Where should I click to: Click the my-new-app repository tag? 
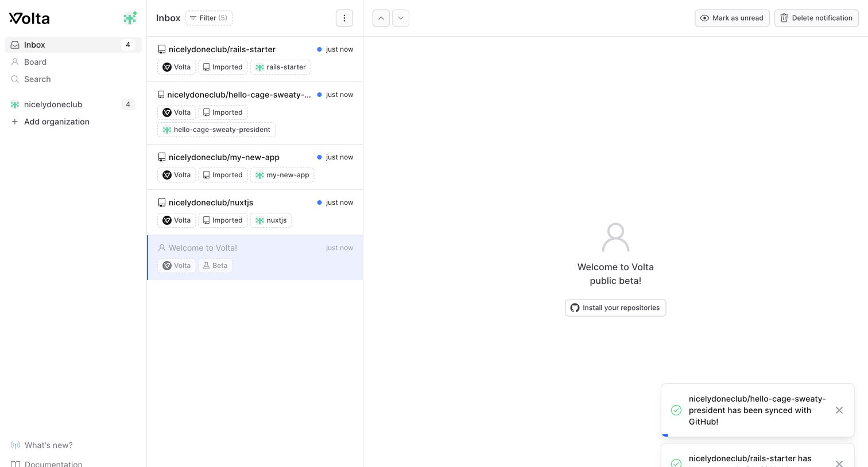(282, 175)
